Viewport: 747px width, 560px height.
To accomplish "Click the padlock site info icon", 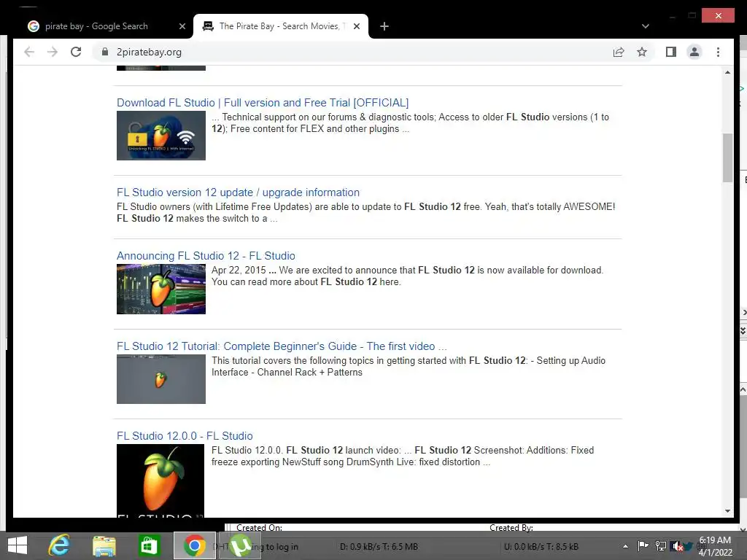I will point(105,52).
